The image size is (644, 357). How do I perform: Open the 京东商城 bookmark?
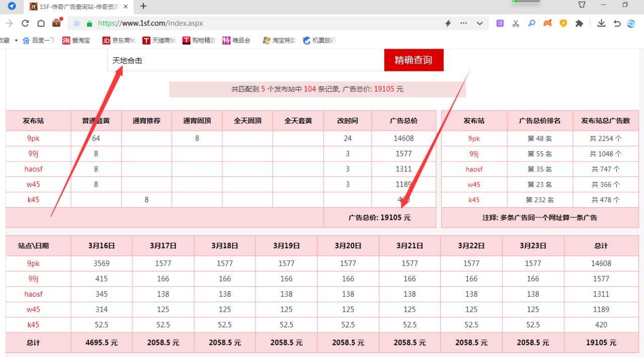(x=118, y=40)
